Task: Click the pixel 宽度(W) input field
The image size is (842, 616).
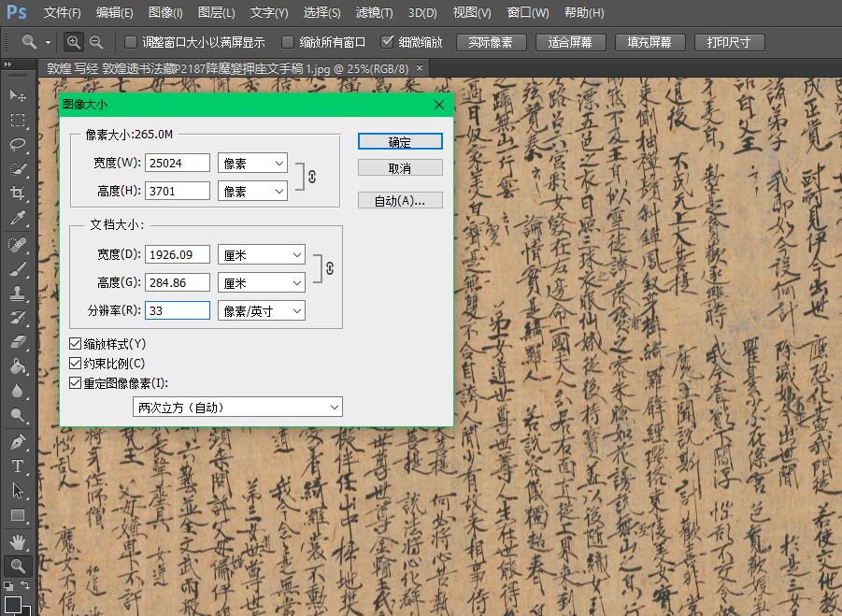Action: (x=178, y=164)
